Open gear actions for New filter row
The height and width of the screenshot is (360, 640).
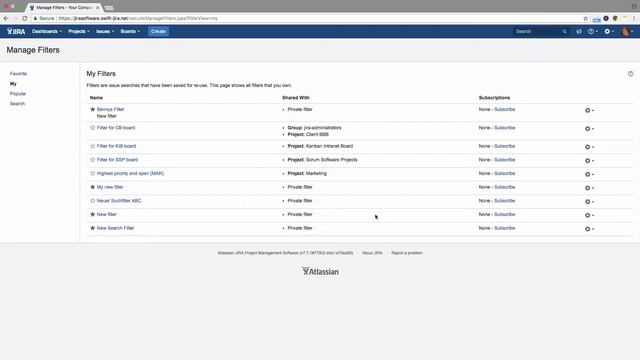(x=589, y=216)
